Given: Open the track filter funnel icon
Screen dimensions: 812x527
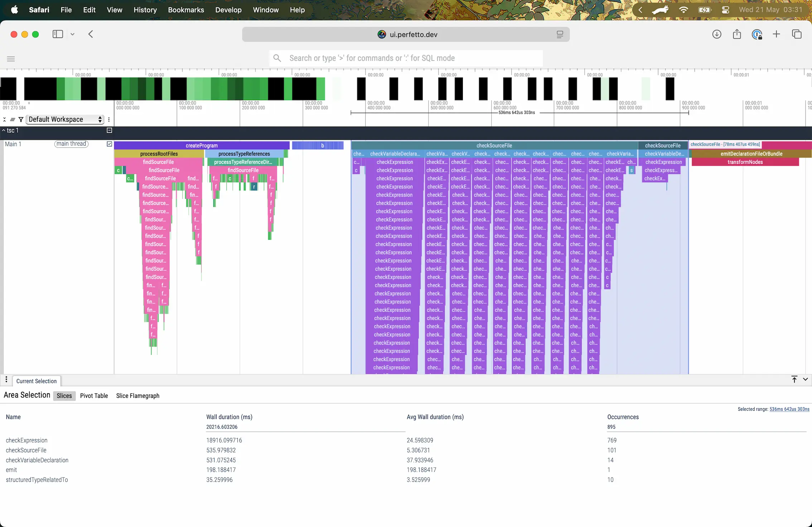Looking at the screenshot, I should pos(20,119).
